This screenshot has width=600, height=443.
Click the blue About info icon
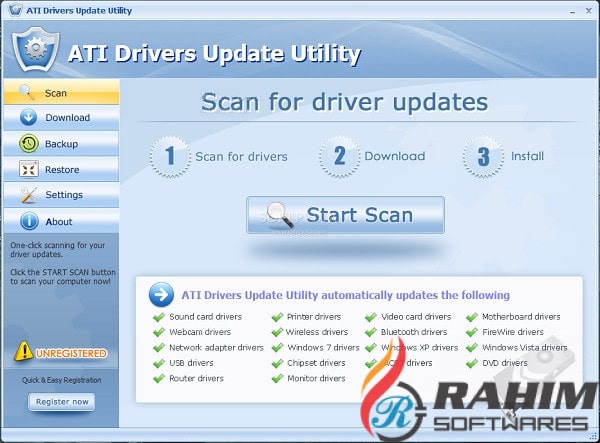pos(29,221)
